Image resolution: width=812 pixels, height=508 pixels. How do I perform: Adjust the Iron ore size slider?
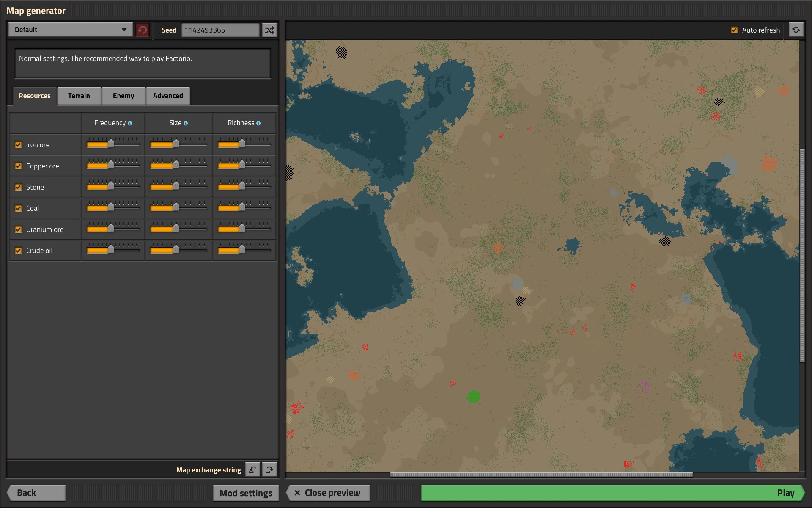[x=178, y=144]
